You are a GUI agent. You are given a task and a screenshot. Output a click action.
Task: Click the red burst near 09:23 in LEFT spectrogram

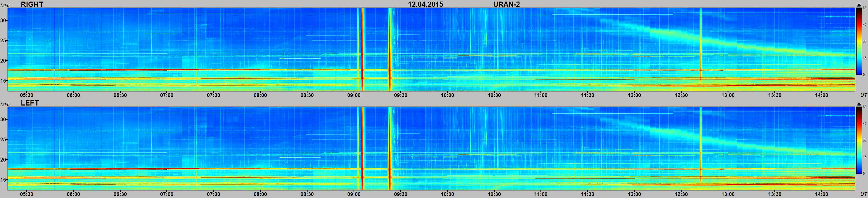pos(390,148)
